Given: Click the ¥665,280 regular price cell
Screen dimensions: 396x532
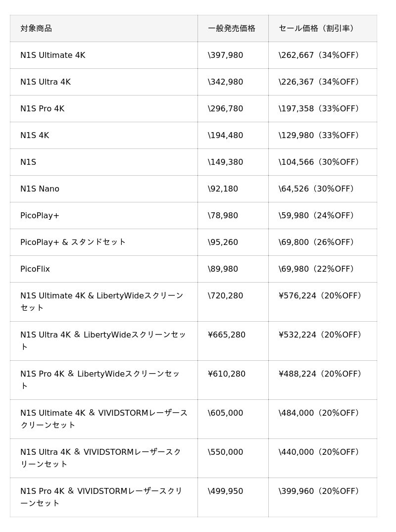Looking at the screenshot, I should coord(227,335).
